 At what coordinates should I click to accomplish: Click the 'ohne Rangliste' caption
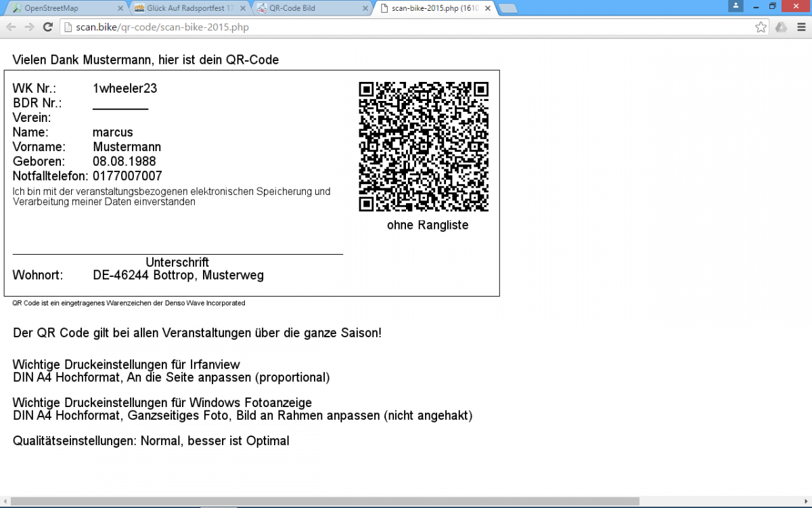coord(428,225)
